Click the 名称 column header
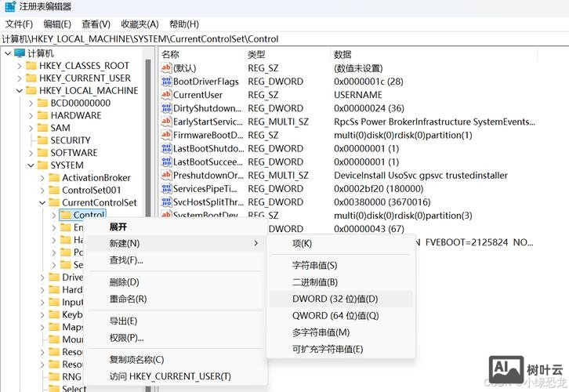 pos(202,54)
